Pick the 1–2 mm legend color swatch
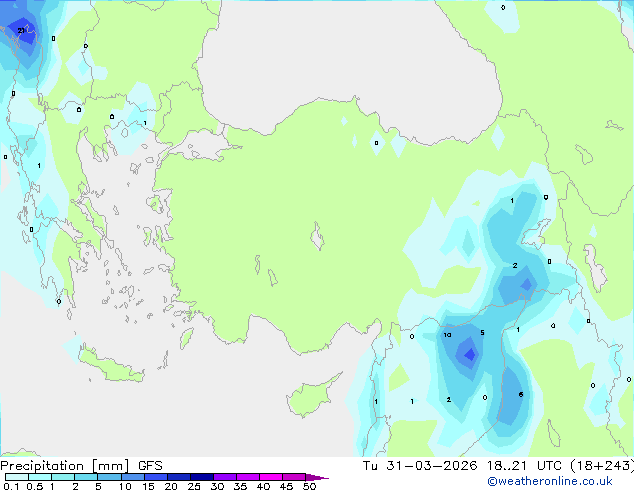 coord(63,477)
